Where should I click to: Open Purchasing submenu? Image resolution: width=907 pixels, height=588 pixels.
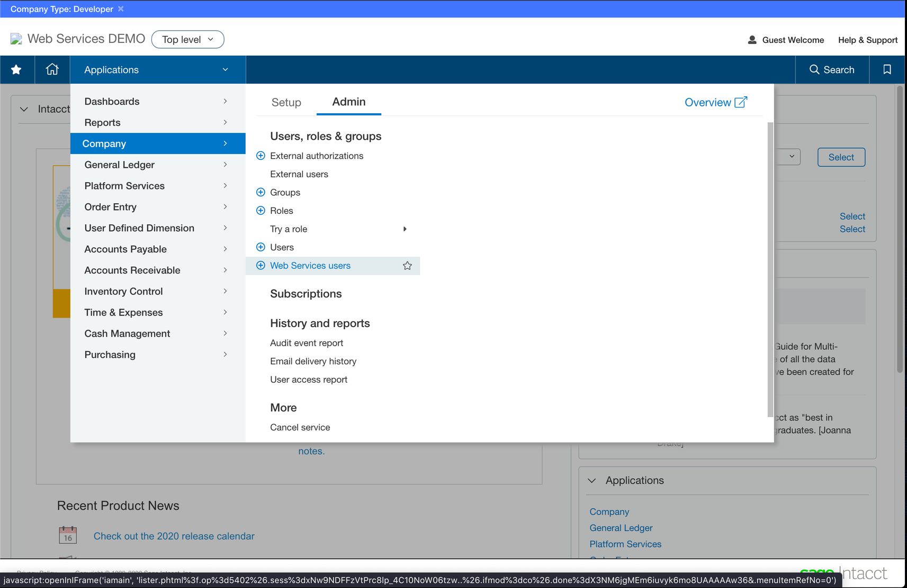(x=158, y=355)
